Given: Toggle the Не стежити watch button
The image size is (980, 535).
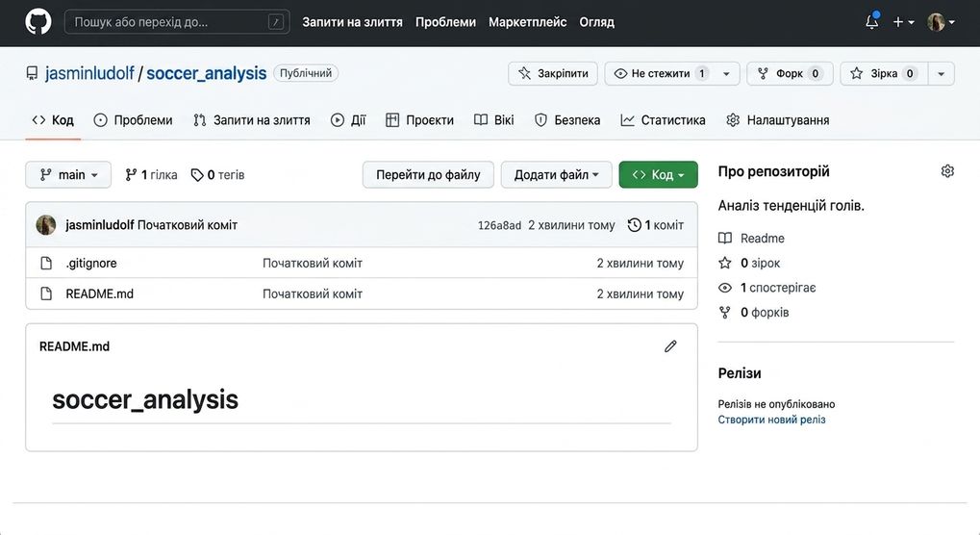Looking at the screenshot, I should click(x=659, y=74).
